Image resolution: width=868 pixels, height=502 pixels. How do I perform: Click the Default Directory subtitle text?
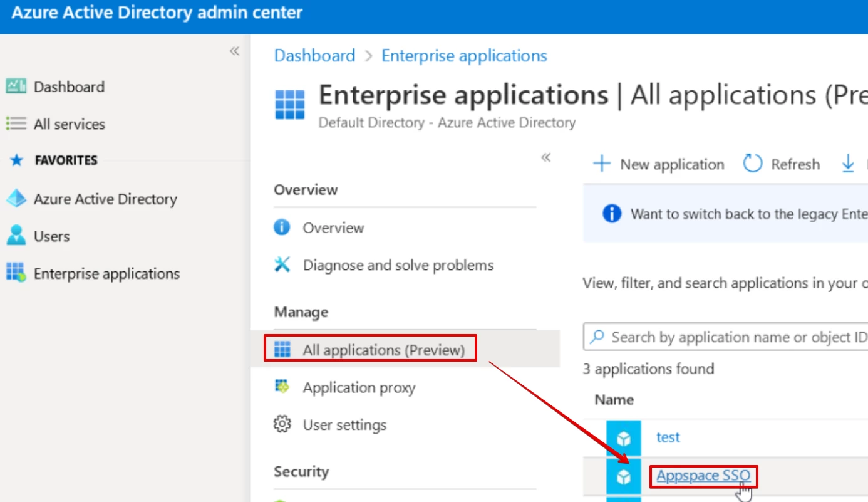[x=447, y=122]
